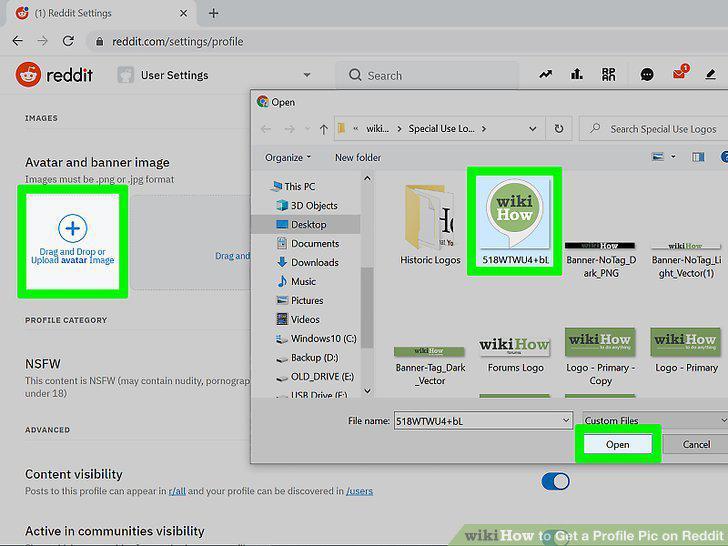Follow the /users link
728x546 pixels.
(x=359, y=491)
